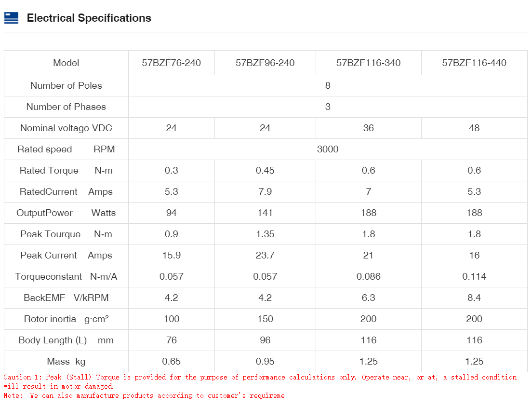This screenshot has width=532, height=407.
Task: Click the Number of Phases row label
Action: (x=66, y=107)
